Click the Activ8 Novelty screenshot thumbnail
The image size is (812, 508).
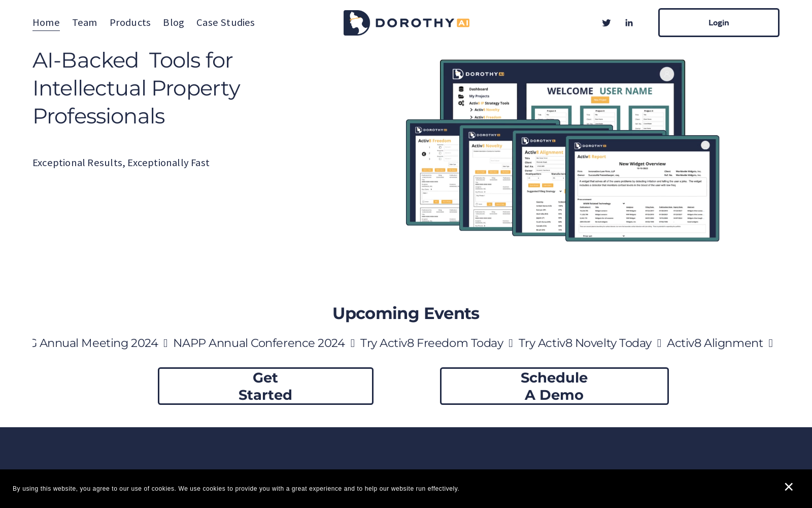point(486,178)
